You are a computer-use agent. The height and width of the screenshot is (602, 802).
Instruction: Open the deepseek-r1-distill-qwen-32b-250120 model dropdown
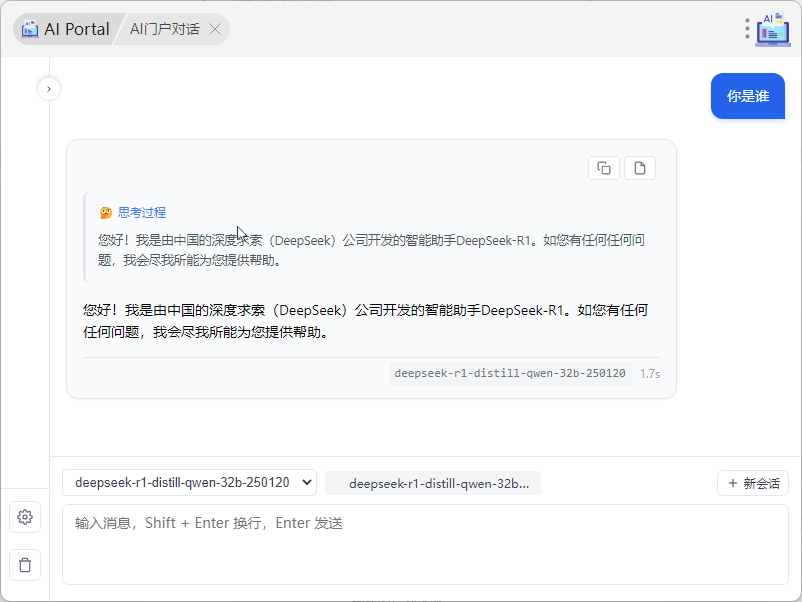tap(189, 483)
